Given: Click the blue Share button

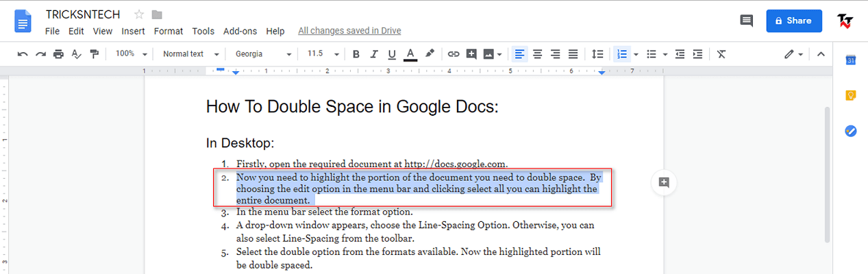Looking at the screenshot, I should pos(793,21).
